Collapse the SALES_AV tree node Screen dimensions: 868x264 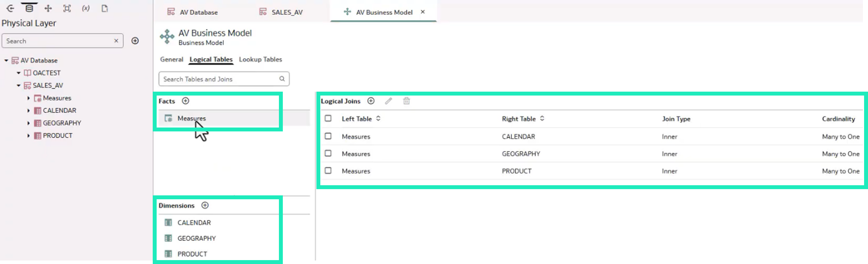(18, 85)
